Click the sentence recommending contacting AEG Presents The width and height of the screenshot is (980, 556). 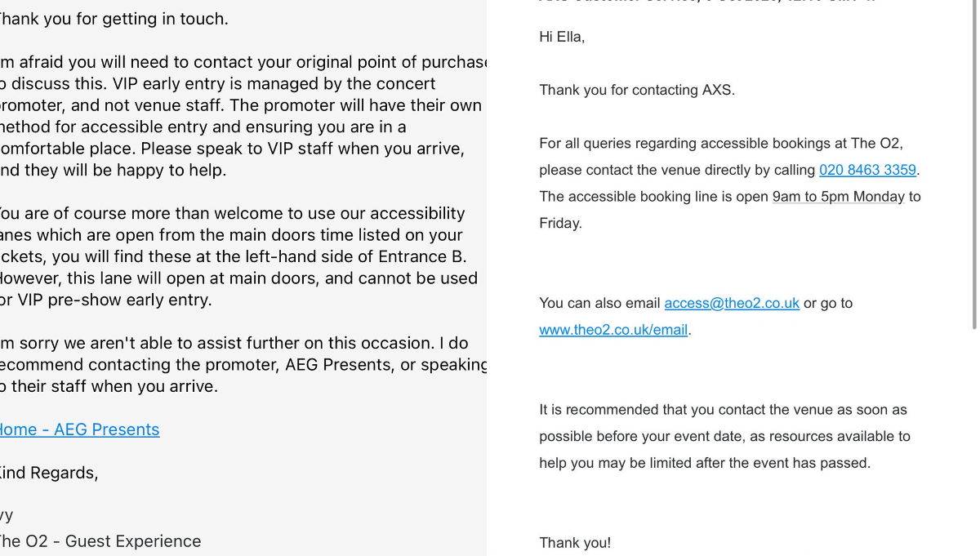coord(243,364)
